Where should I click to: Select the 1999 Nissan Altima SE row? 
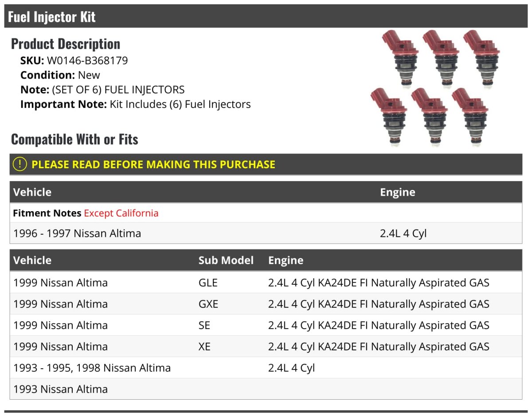pyautogui.click(x=266, y=325)
